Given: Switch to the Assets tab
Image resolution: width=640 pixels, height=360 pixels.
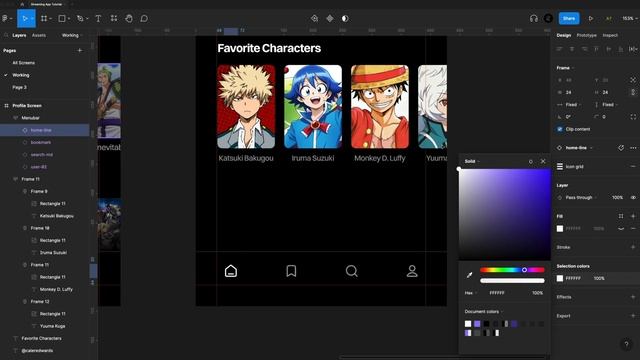Looking at the screenshot, I should point(39,36).
